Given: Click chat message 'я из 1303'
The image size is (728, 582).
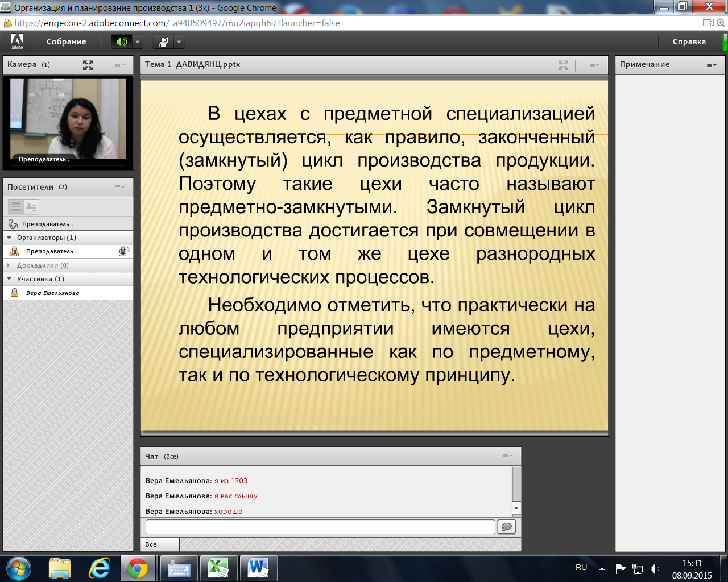Looking at the screenshot, I should 230,481.
